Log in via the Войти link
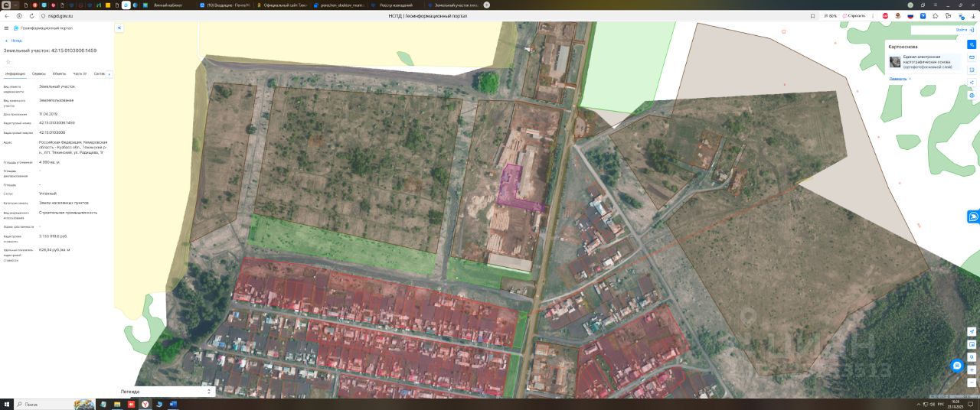Viewport: 980px width, 410px height. [964, 30]
